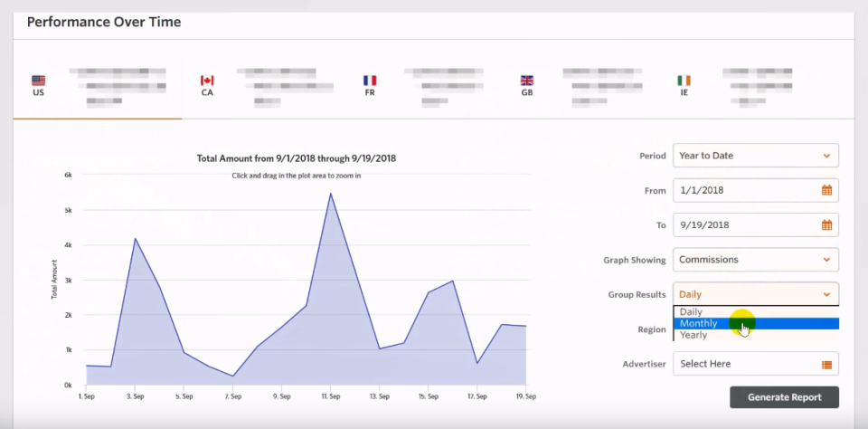Open the Graph Showing Commissions dropdown
This screenshot has width=868, height=429.
pos(756,260)
